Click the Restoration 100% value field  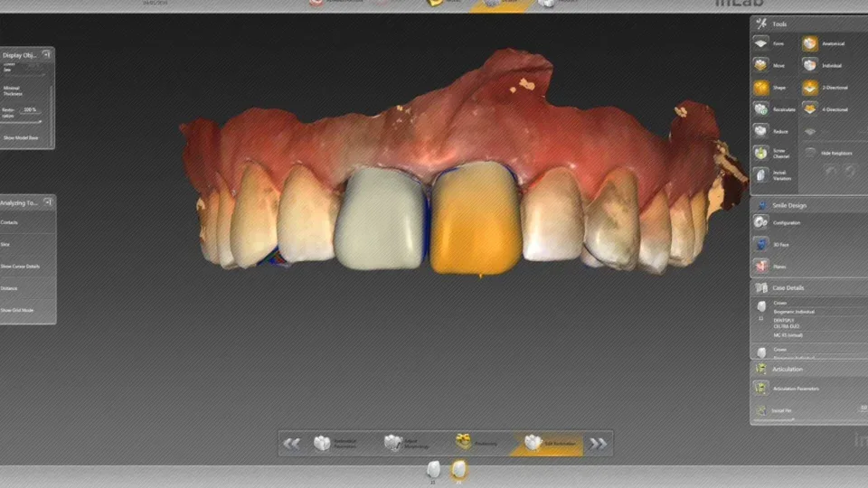[x=31, y=110]
